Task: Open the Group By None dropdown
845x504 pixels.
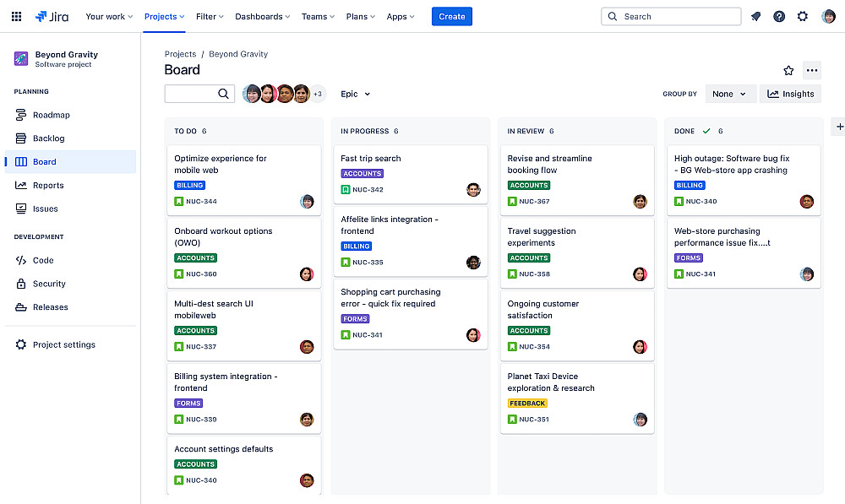Action: (x=730, y=94)
